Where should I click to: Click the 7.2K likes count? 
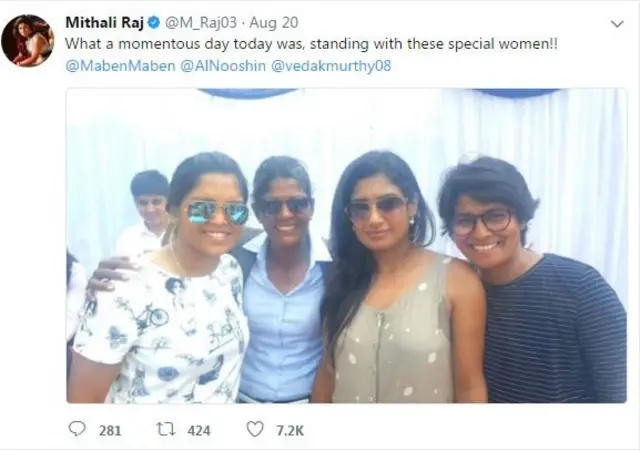click(290, 430)
